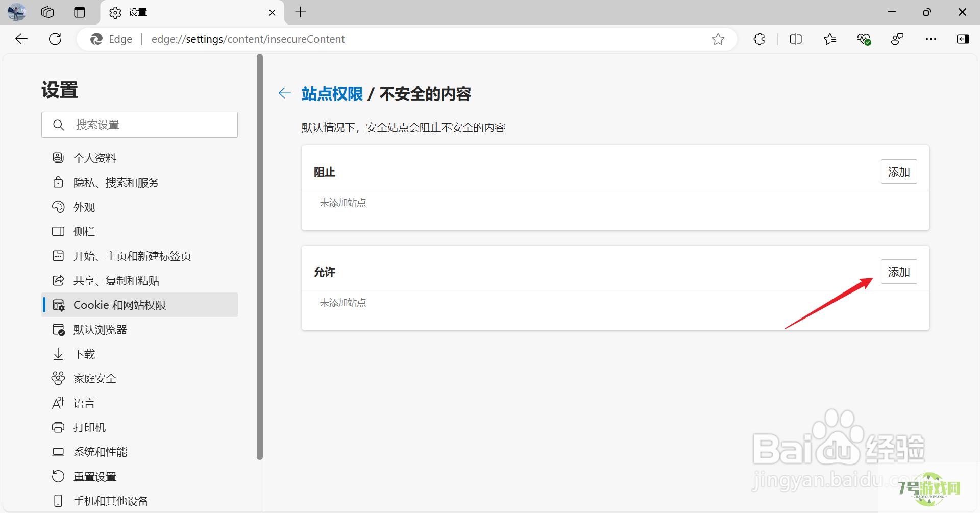Open 侧栏 settings section

(x=139, y=231)
